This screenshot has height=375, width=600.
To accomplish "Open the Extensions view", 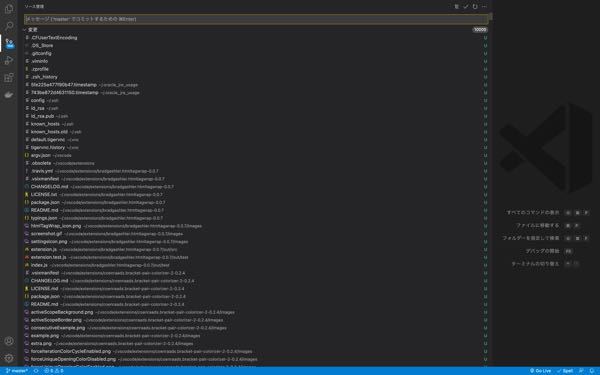I will [x=9, y=78].
